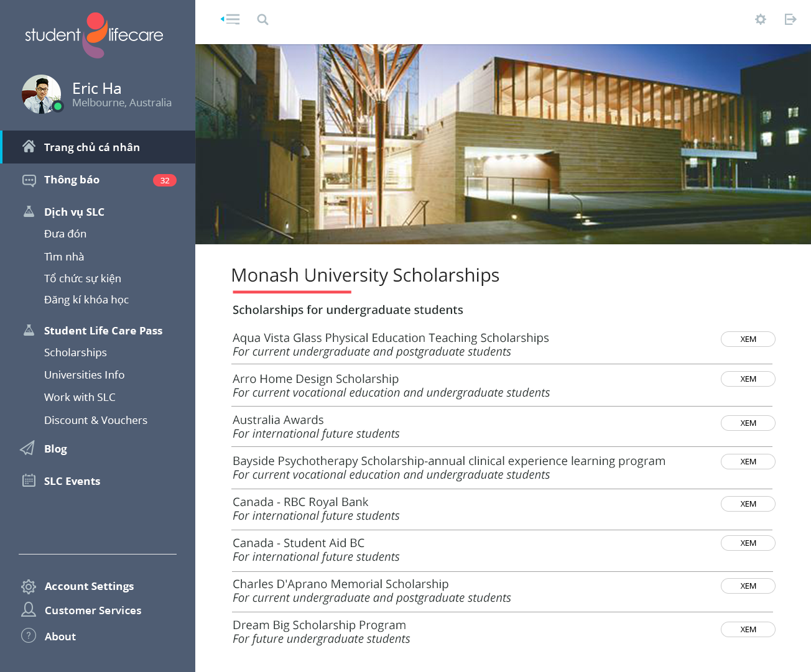Click XEM for Charles D'Aprano Memorial Scholarship

(x=748, y=586)
